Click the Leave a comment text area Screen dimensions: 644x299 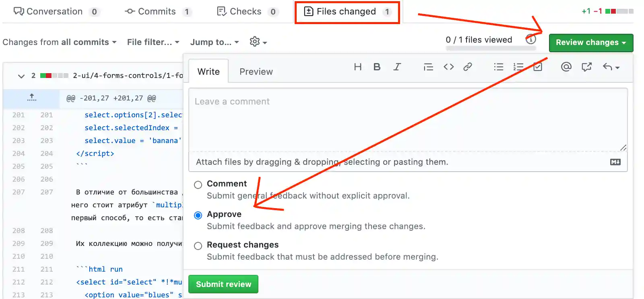coord(407,119)
